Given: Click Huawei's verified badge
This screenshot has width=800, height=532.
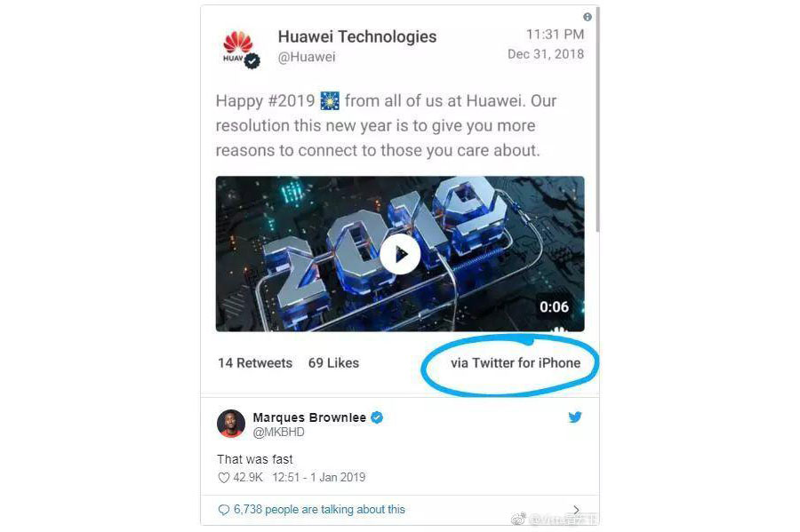Looking at the screenshot, I should (x=252, y=60).
